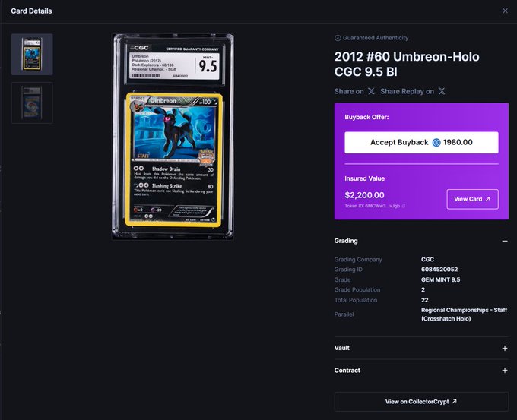Click the Grading section header
Viewport: 517px width, 420px height.
(x=421, y=241)
